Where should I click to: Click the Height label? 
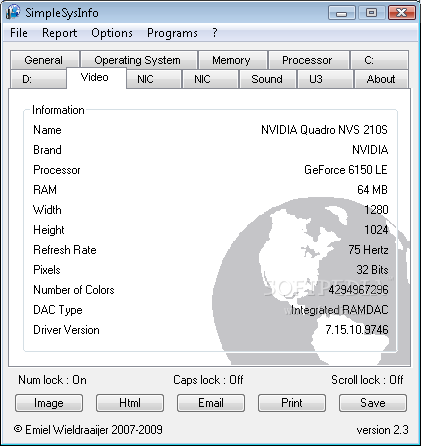pyautogui.click(x=49, y=230)
